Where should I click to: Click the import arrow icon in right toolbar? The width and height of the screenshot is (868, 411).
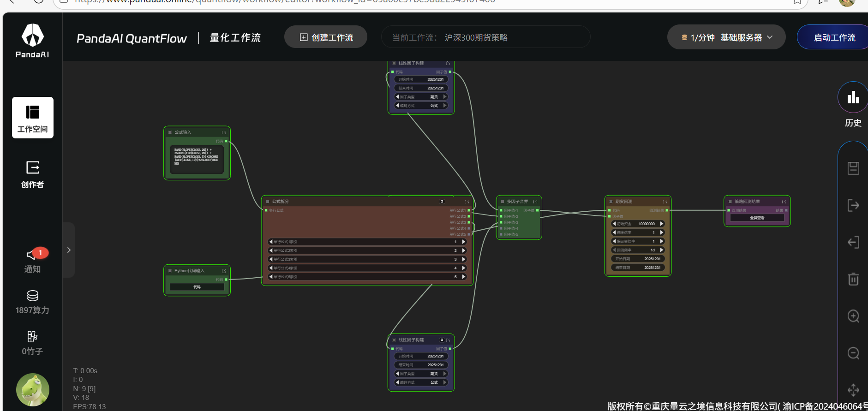[x=853, y=242]
